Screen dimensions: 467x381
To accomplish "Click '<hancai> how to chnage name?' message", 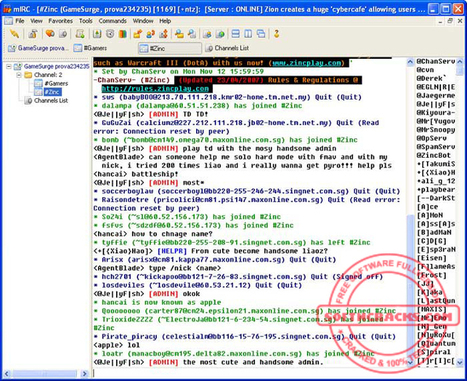I will click(153, 234).
